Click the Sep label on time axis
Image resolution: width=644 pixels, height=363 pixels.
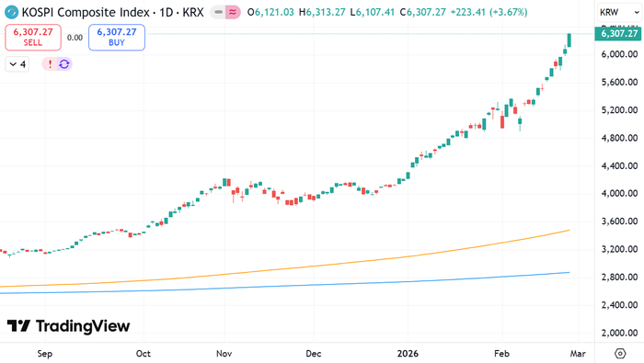[x=45, y=354]
